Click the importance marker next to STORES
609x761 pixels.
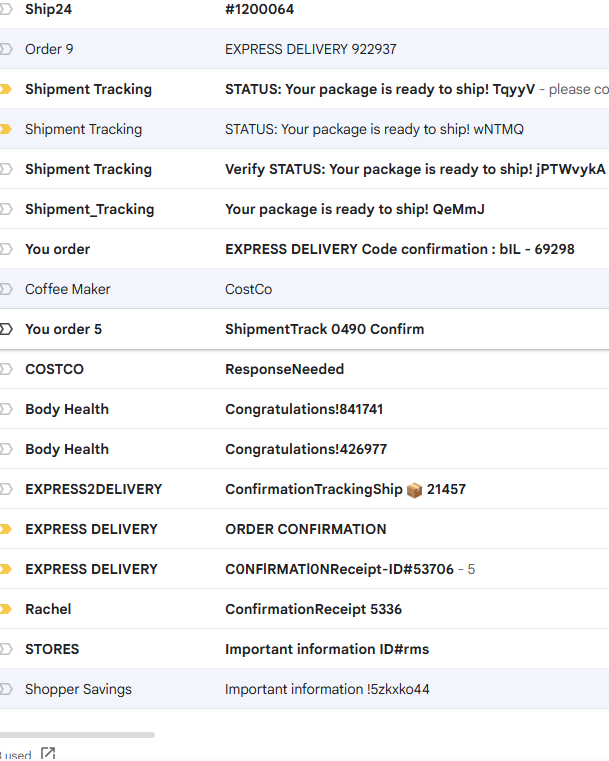(x=5, y=649)
